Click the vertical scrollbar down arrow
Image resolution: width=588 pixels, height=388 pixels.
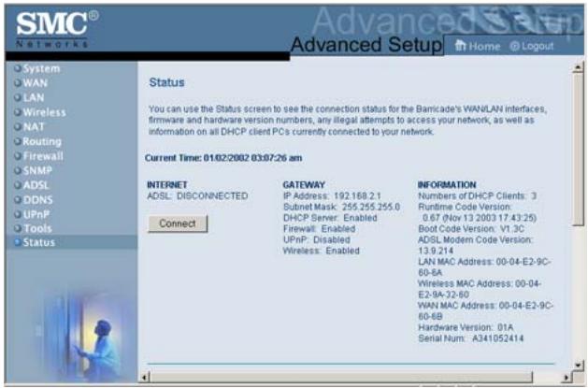tap(579, 366)
